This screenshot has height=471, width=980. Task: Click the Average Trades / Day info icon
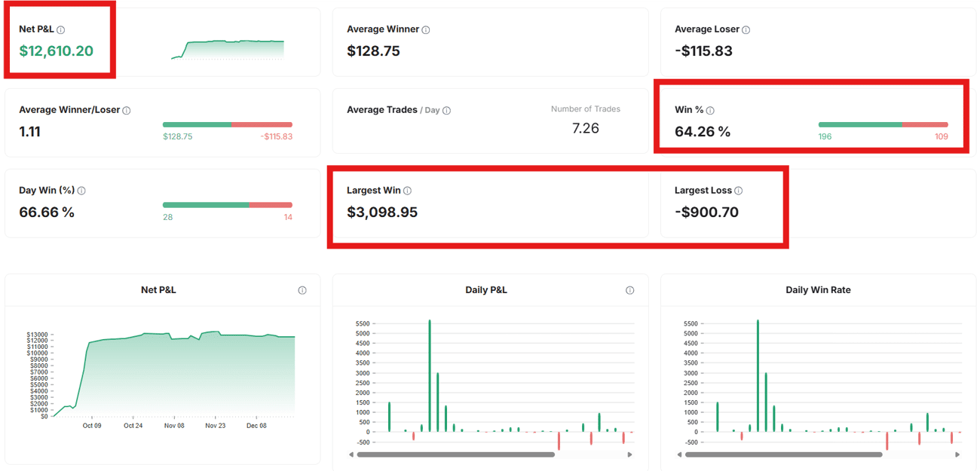click(x=447, y=111)
